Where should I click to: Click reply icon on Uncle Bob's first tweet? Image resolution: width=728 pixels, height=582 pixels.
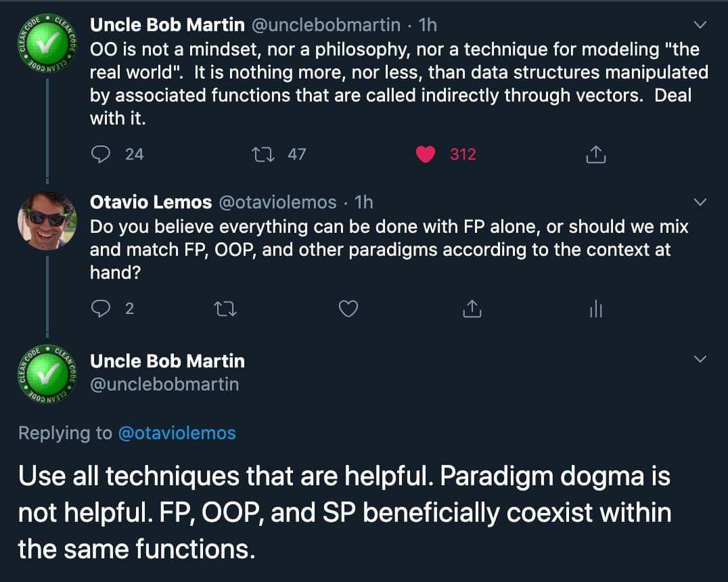click(100, 154)
